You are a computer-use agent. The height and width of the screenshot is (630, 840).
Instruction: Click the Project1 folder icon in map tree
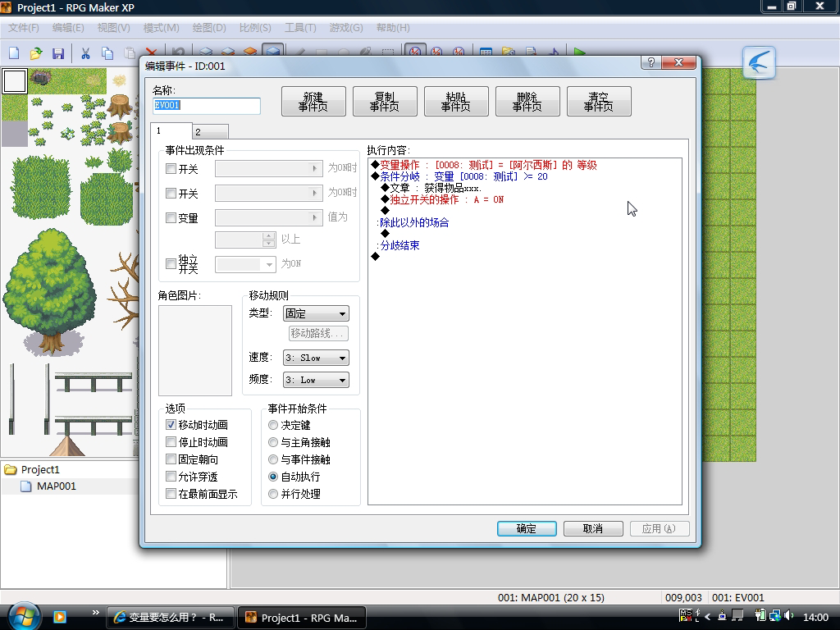[x=11, y=470]
